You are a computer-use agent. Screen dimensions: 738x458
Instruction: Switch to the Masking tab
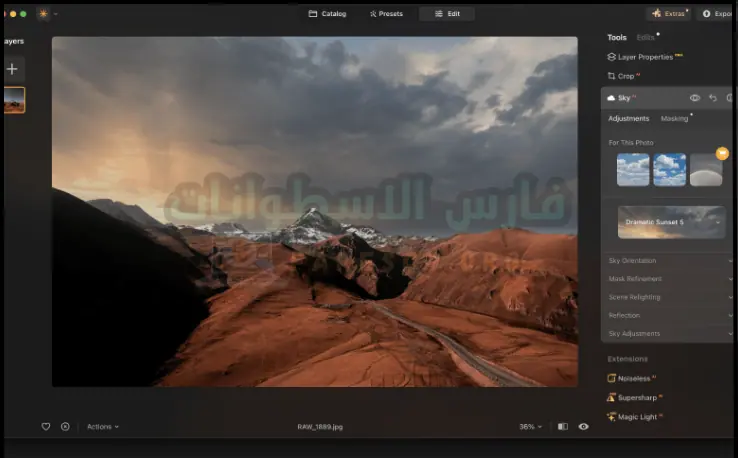[674, 119]
